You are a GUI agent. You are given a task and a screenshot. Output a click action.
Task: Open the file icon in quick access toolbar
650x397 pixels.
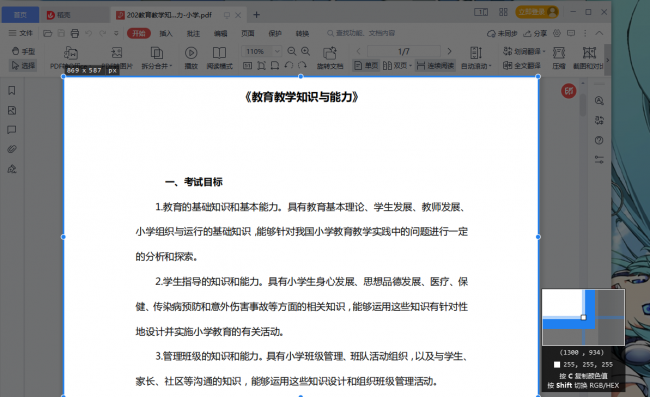(x=48, y=33)
